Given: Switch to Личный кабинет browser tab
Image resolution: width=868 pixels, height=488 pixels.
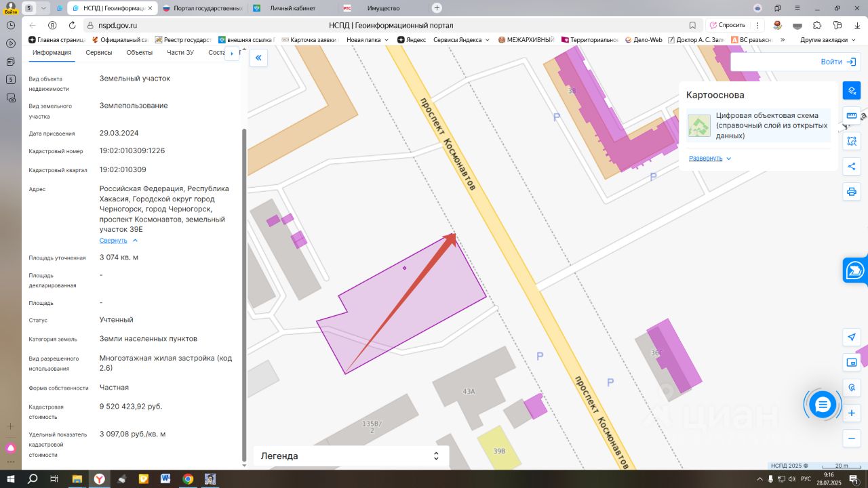Looking at the screenshot, I should pos(292,8).
